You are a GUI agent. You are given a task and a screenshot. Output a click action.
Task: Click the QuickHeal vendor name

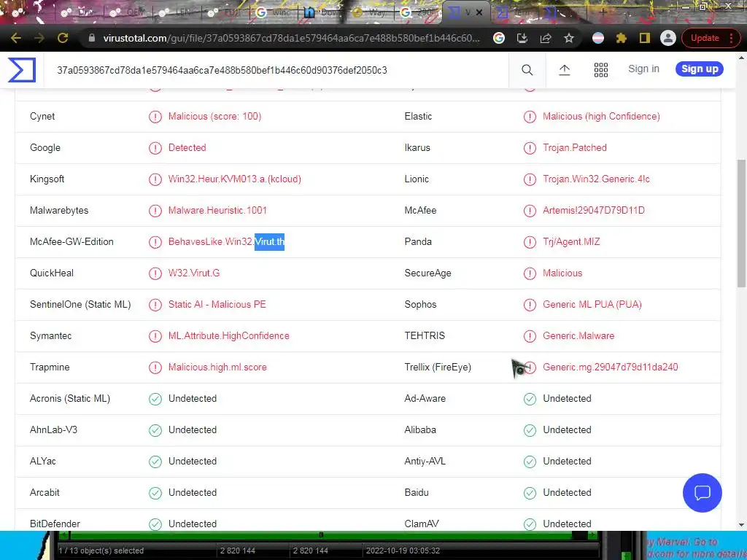(52, 273)
